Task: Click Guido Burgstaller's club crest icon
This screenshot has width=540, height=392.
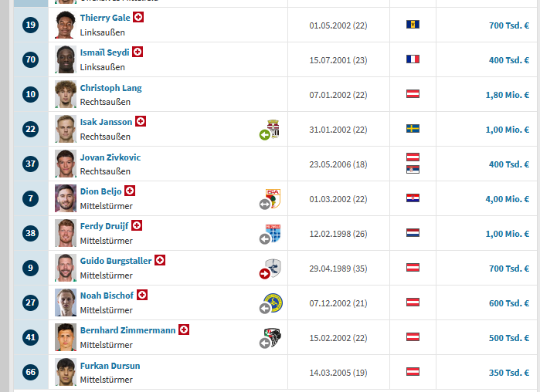Action: pyautogui.click(x=272, y=267)
